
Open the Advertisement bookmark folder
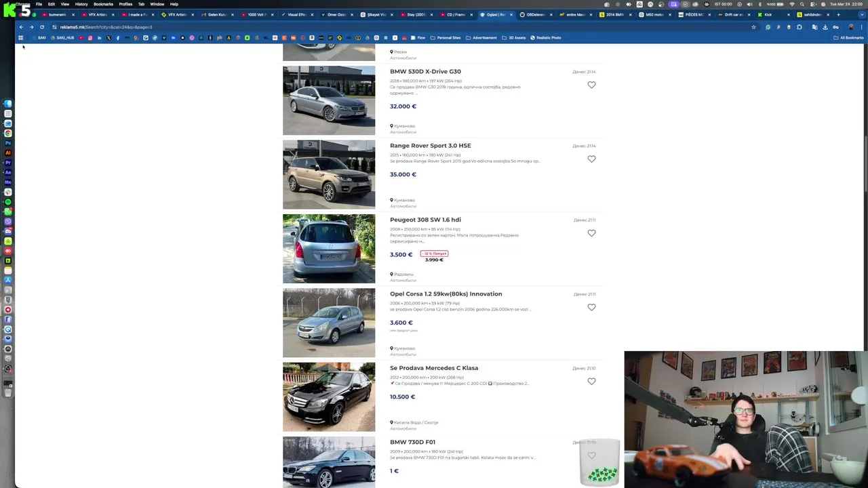pyautogui.click(x=481, y=38)
